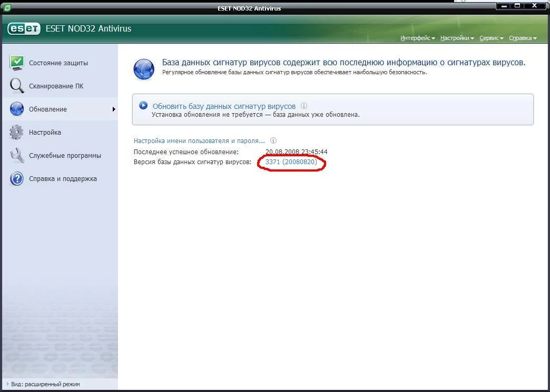Open Состояние защиты section
550x392 pixels.
(60, 63)
